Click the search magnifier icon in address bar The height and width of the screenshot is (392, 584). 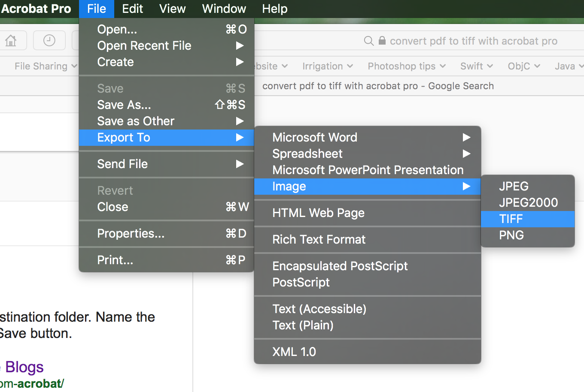(368, 41)
